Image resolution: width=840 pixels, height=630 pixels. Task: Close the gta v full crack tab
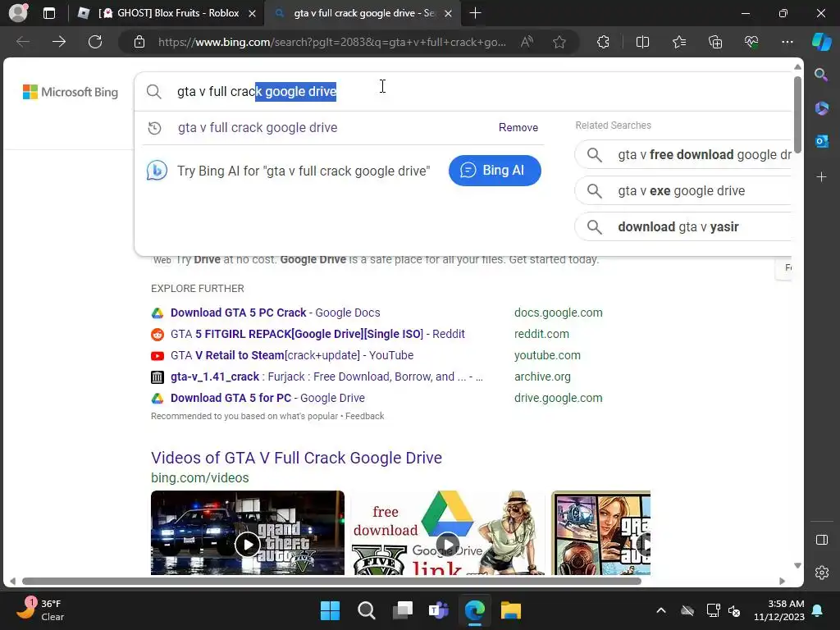[x=449, y=13]
